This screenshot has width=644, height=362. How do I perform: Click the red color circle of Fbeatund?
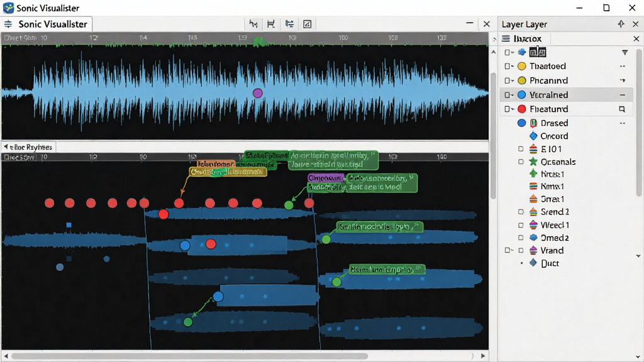coord(521,109)
